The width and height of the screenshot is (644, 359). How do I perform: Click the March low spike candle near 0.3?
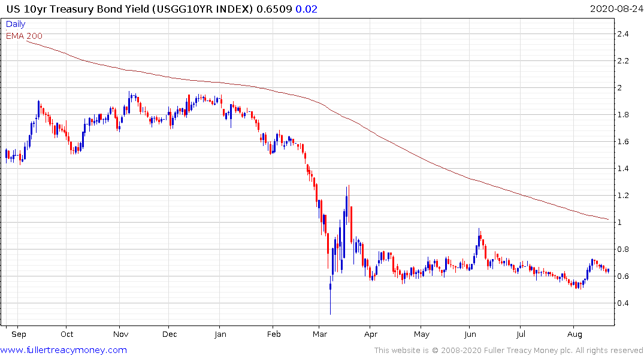tap(330, 296)
